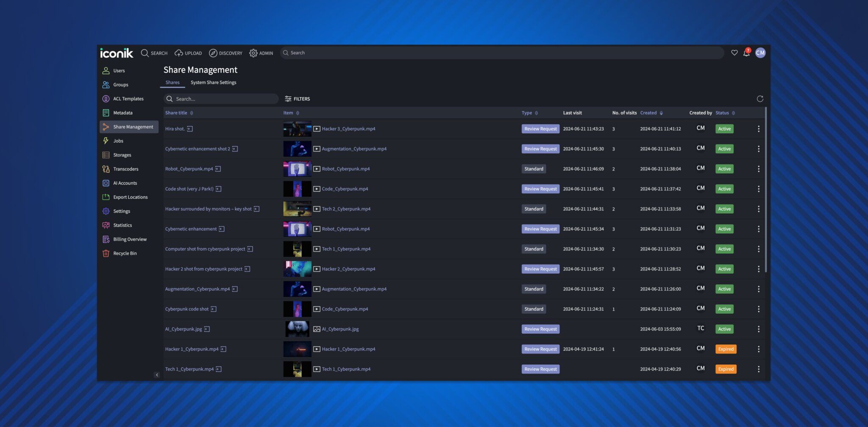
Task: Open the Search page from top navigation
Action: [x=154, y=53]
